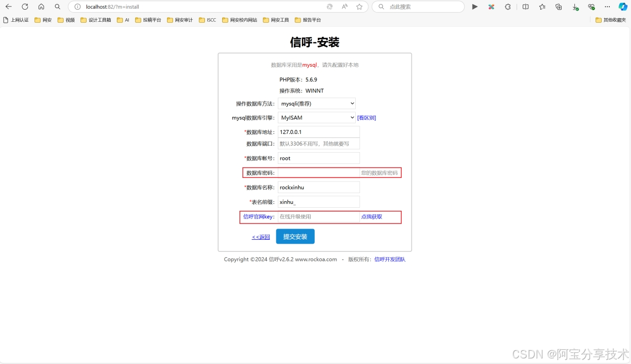This screenshot has width=631, height=364.
Task: Click the 点我获取 link
Action: pyautogui.click(x=371, y=216)
